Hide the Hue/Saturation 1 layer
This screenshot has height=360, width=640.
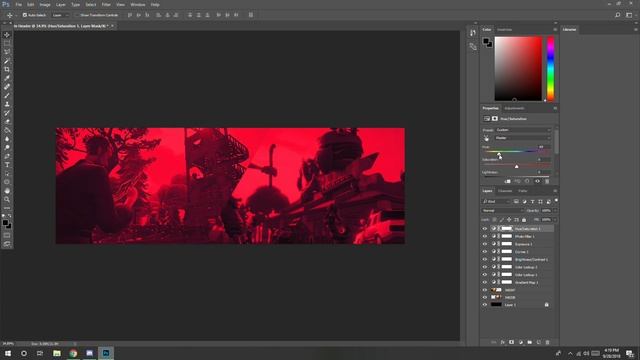pos(485,229)
